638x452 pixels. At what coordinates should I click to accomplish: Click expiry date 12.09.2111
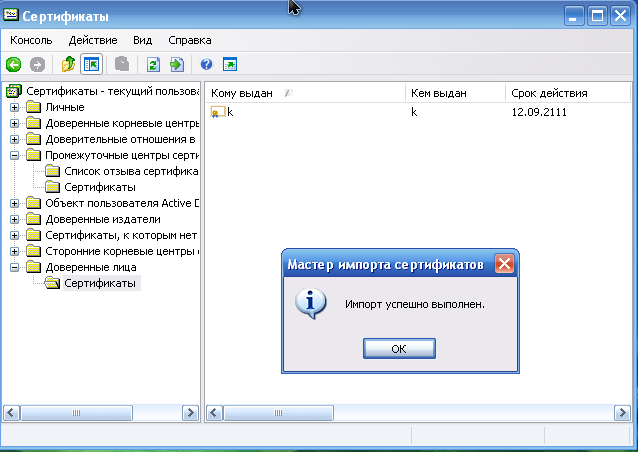(x=539, y=112)
